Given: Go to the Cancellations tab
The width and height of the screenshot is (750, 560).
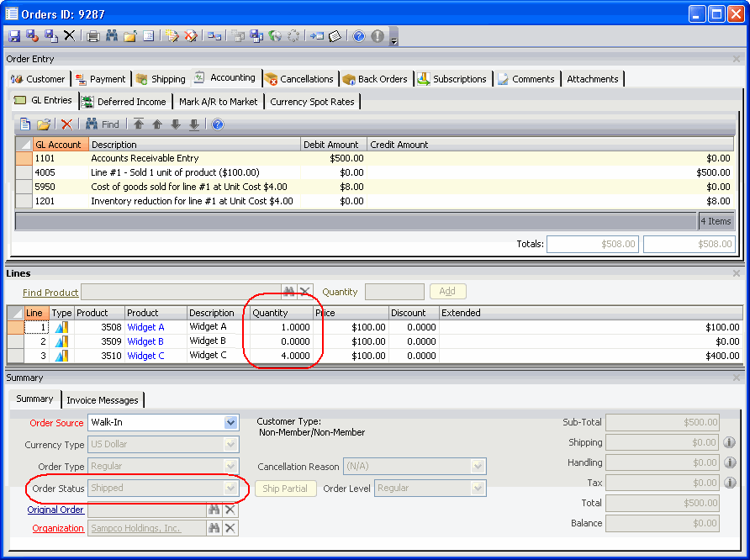Looking at the screenshot, I should click(x=299, y=79).
